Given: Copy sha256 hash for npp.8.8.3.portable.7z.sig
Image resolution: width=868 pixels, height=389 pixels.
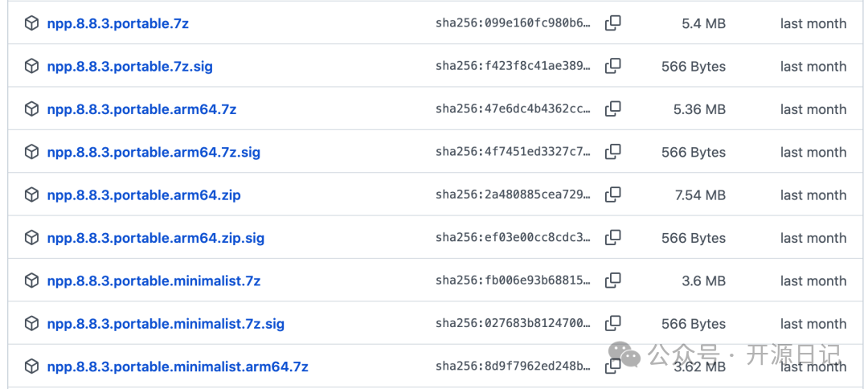Looking at the screenshot, I should (612, 66).
